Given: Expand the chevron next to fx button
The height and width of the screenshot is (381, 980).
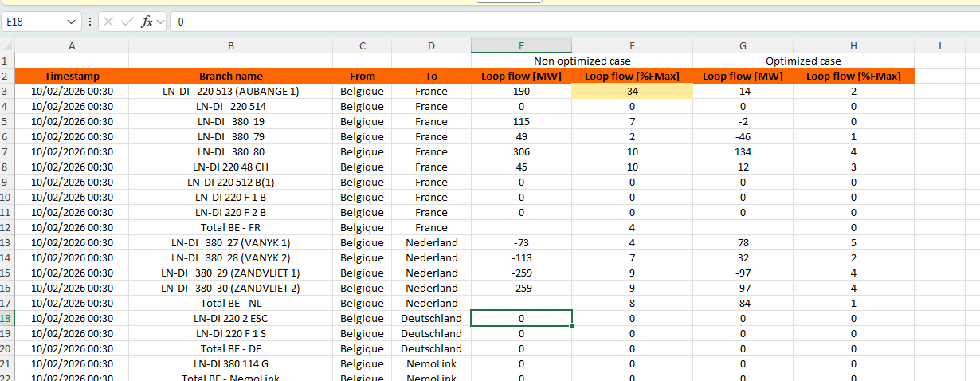Looking at the screenshot, I should (x=161, y=22).
